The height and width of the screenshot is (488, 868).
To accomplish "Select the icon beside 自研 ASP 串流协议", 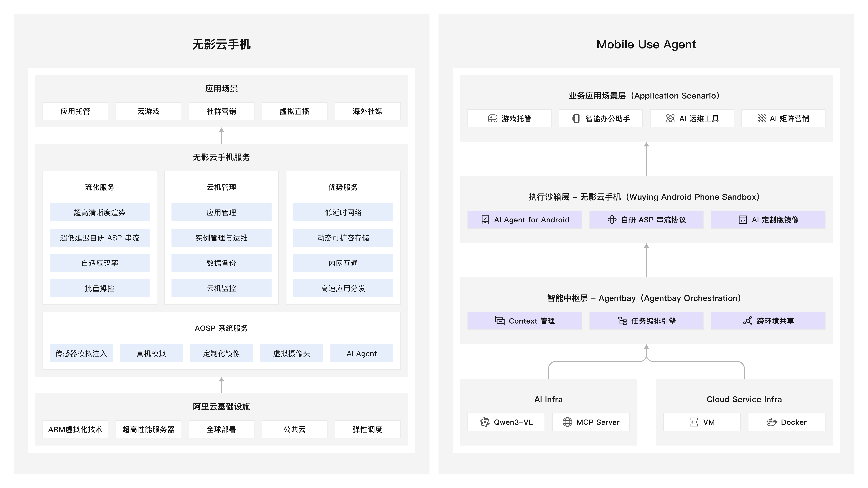I will point(612,220).
